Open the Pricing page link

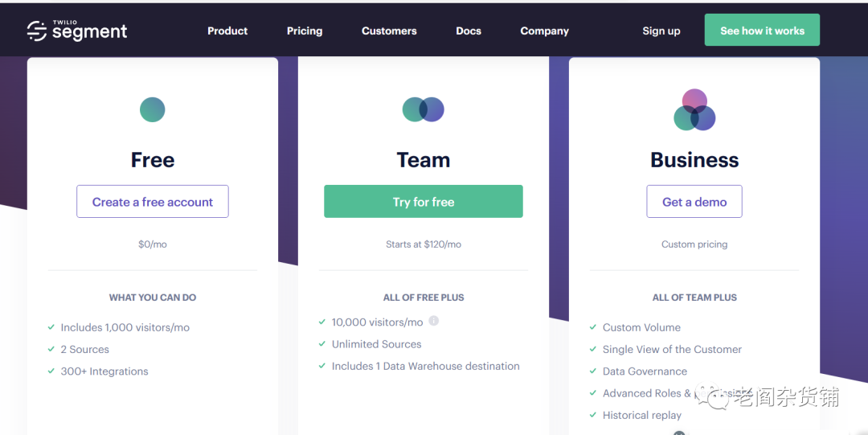pyautogui.click(x=305, y=31)
